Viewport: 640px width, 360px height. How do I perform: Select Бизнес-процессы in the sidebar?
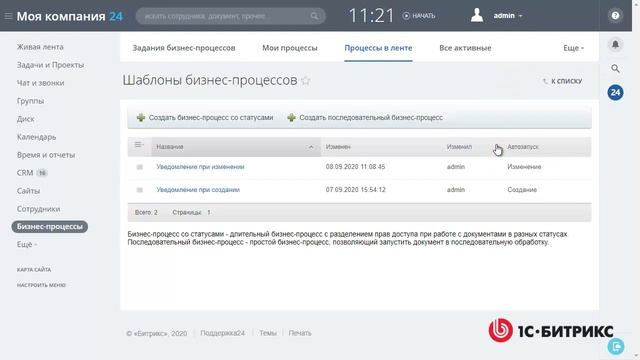click(49, 227)
